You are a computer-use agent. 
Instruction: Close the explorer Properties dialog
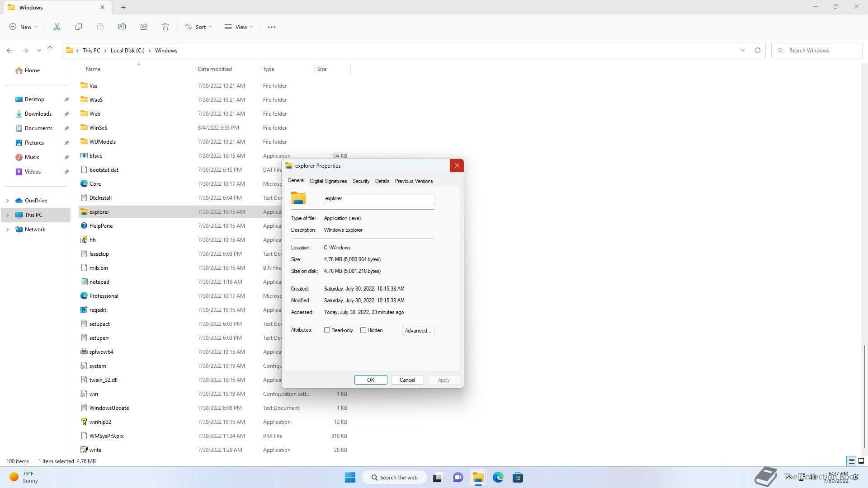pos(457,166)
